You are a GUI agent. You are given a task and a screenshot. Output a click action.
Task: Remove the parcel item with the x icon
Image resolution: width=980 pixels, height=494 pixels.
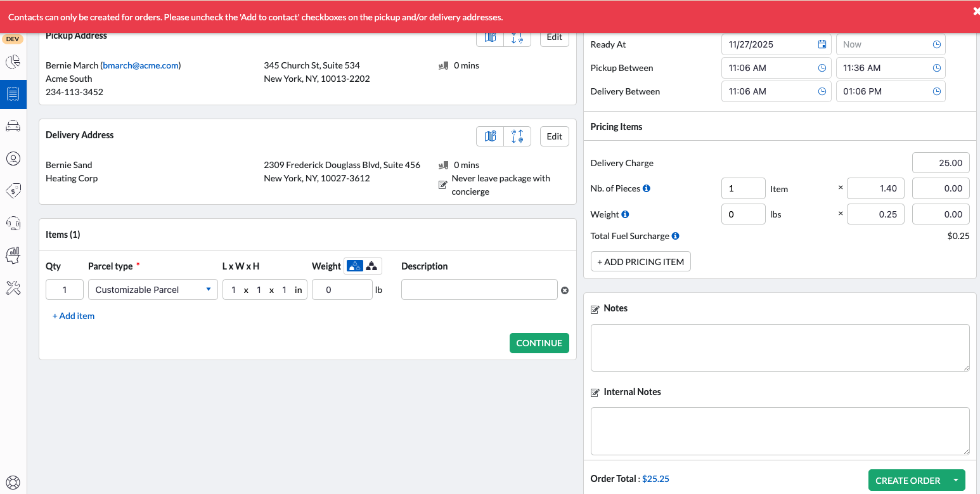click(x=565, y=290)
